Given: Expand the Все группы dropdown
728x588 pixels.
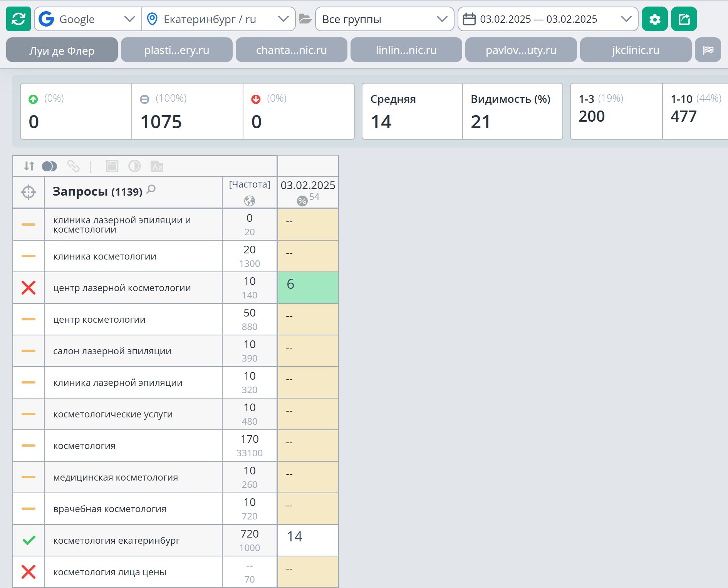Looking at the screenshot, I should [384, 19].
